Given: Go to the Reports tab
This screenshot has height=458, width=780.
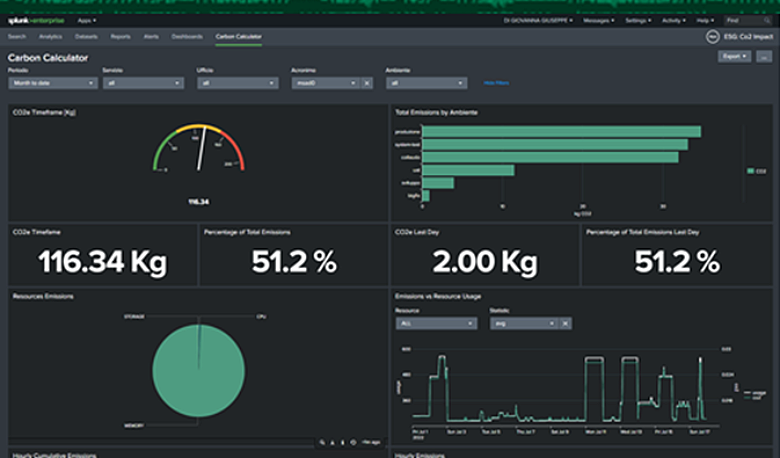Looking at the screenshot, I should [x=120, y=36].
